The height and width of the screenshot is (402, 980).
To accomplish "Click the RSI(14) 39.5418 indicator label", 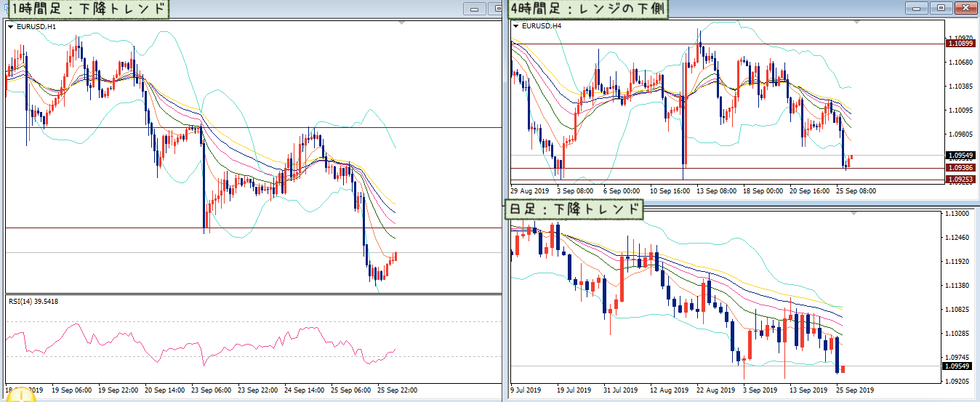I will pyautogui.click(x=34, y=301).
